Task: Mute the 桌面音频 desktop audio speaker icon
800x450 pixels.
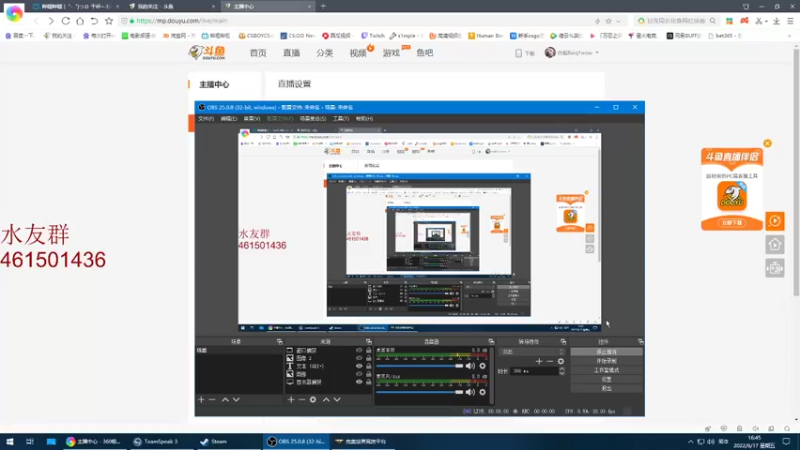Action: coord(470,366)
